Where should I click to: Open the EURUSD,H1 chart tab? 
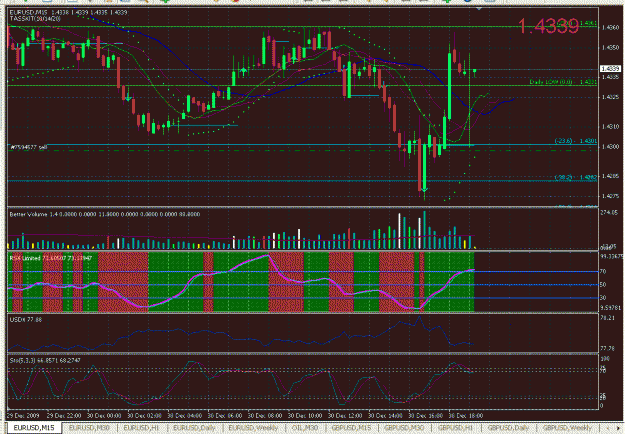coord(141,428)
